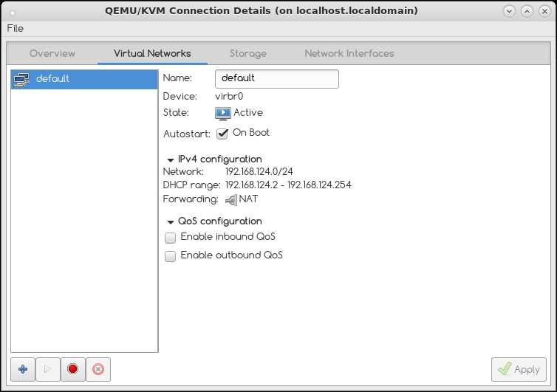
Task: Go to Network Interfaces tab
Action: coord(349,53)
